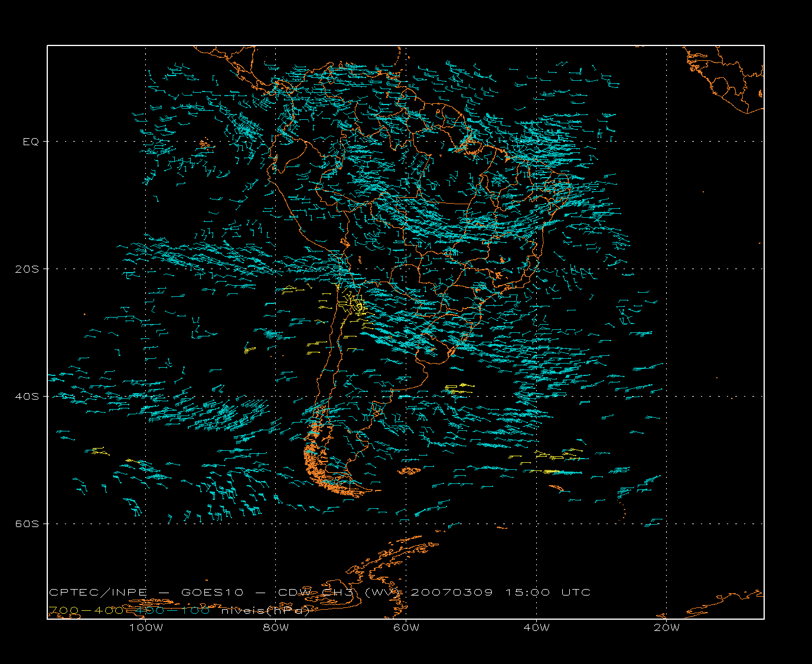The height and width of the screenshot is (664, 812).
Task: Click the 40S latitude label
Action: pos(27,397)
